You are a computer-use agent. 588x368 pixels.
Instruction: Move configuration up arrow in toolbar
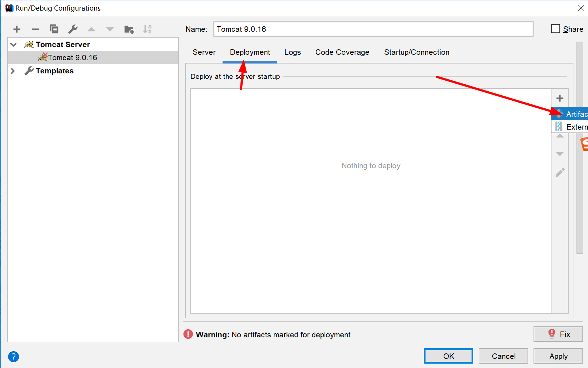91,29
